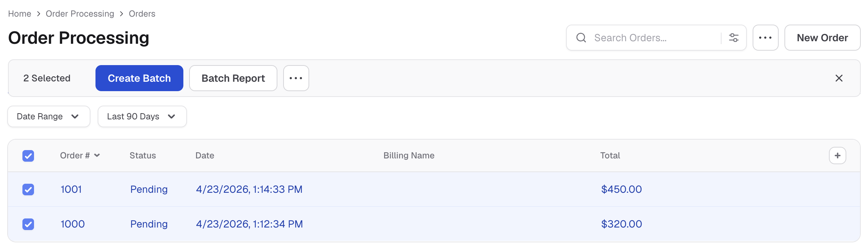
Task: Go to Home breadcrumb
Action: (x=20, y=14)
